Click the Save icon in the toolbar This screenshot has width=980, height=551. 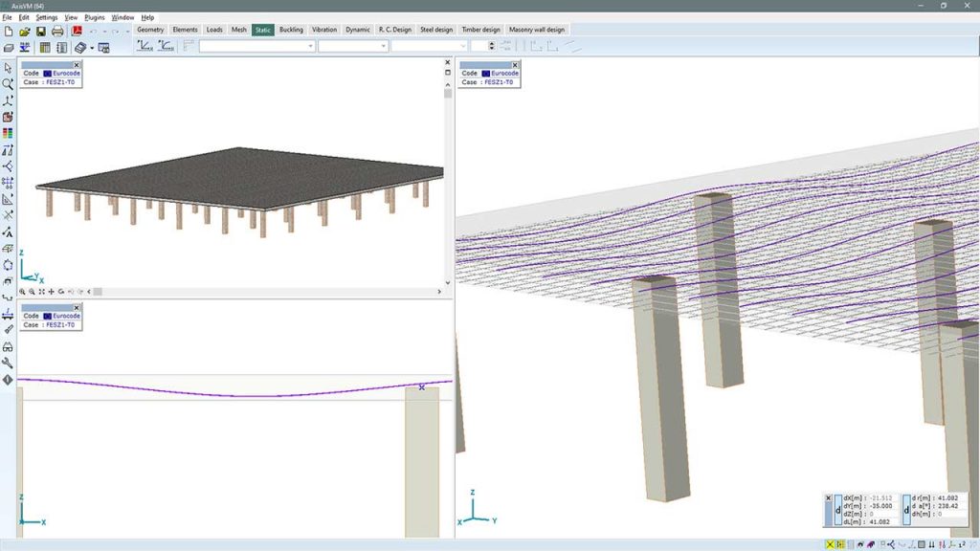[x=41, y=30]
